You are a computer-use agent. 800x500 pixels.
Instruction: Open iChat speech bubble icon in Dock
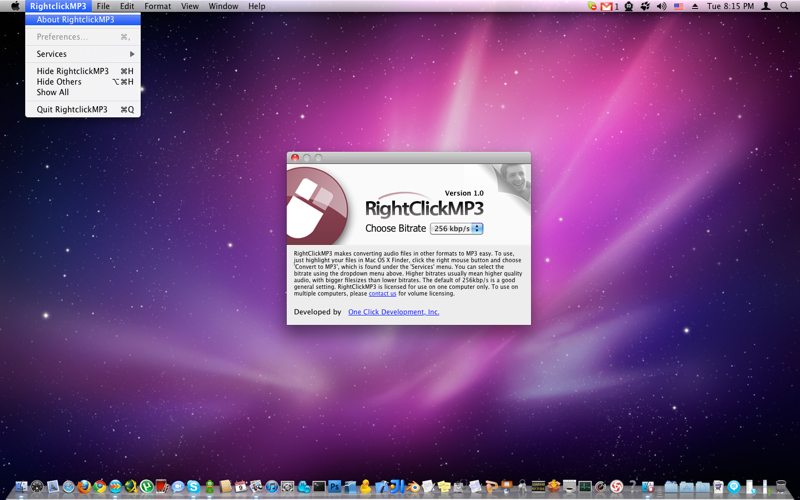178,487
